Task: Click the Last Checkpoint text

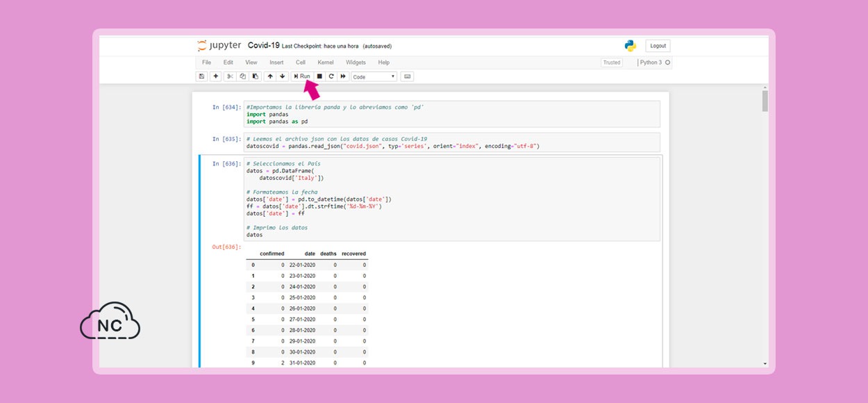Action: pyautogui.click(x=321, y=46)
